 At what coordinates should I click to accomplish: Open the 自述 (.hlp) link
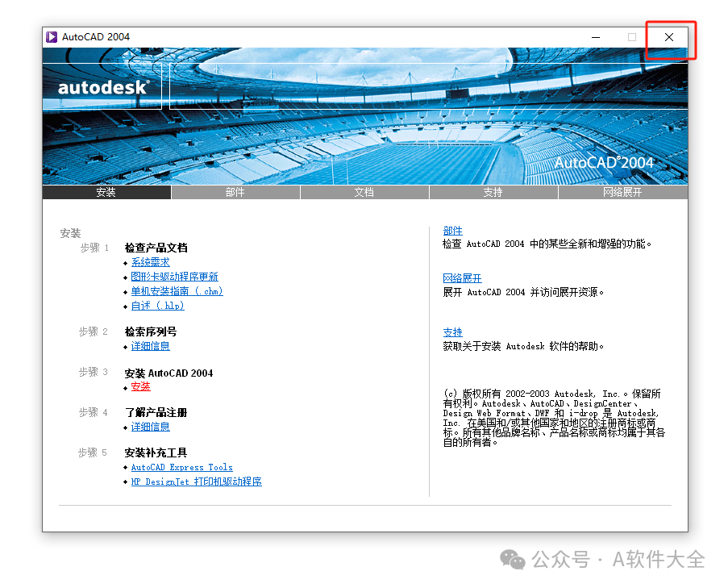(x=158, y=305)
